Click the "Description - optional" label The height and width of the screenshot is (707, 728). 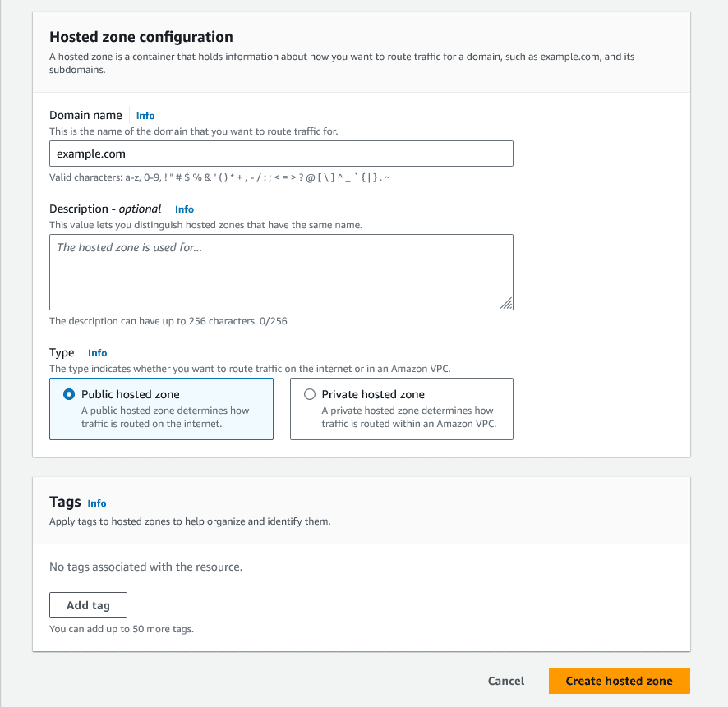click(x=105, y=209)
